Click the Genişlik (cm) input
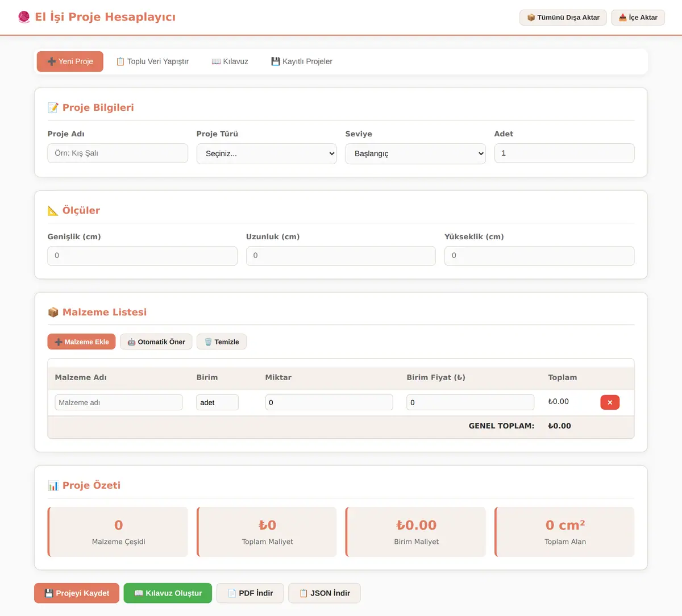Screen dimensions: 682x616 coord(143,256)
